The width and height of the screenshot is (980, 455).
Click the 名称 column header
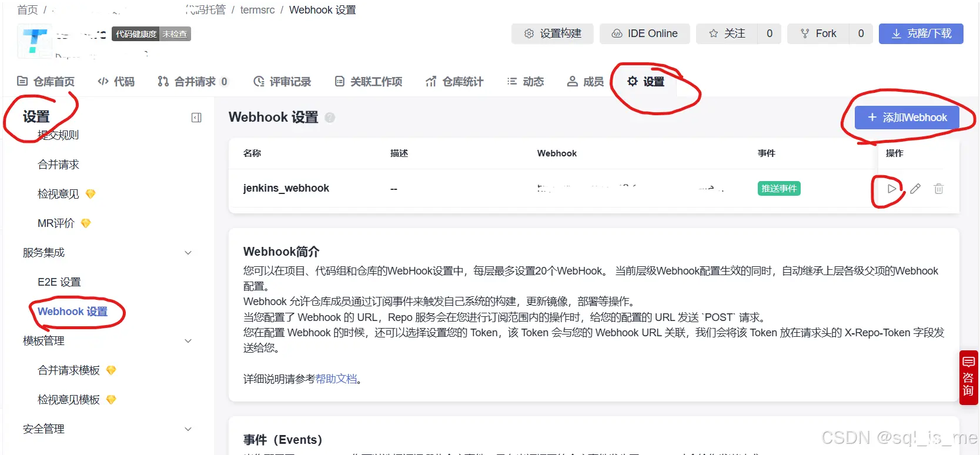pos(252,153)
